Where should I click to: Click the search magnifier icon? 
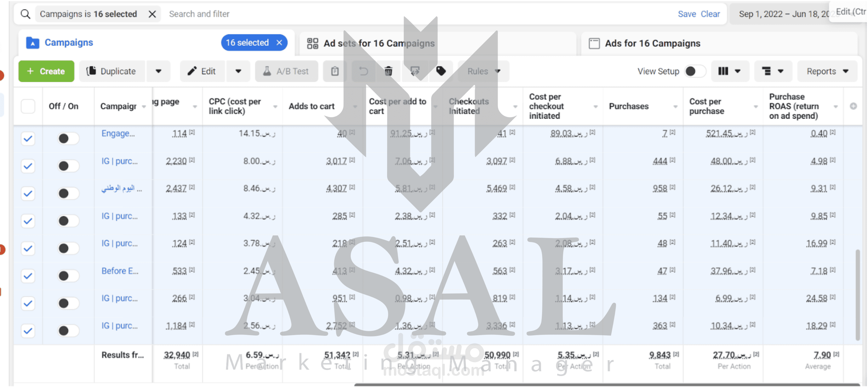click(x=25, y=14)
